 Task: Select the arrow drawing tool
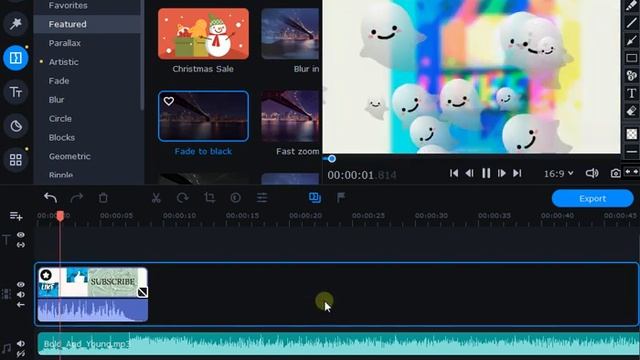631,40
